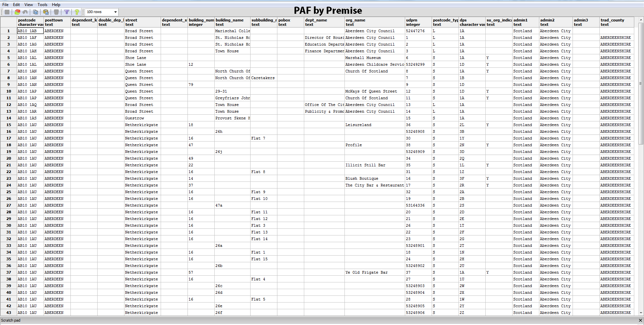Select the postcode column header
The height and width of the screenshot is (325, 644).
click(30, 22)
